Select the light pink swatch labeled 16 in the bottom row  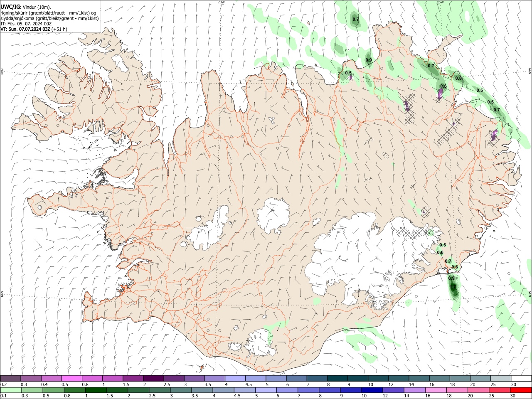point(436,390)
